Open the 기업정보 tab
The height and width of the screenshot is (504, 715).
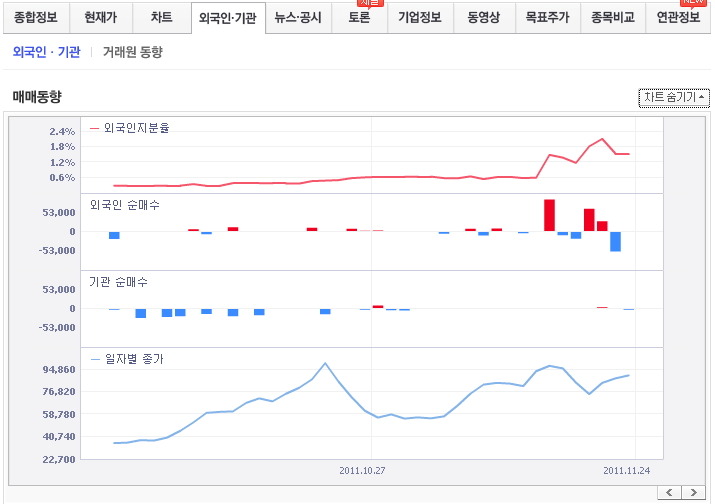point(420,18)
